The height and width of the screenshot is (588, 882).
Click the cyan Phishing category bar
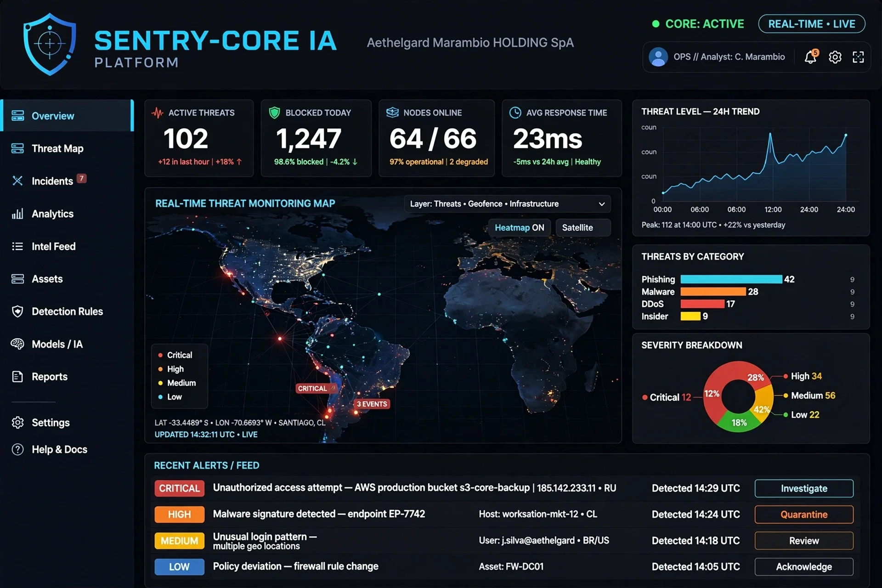[x=731, y=279]
